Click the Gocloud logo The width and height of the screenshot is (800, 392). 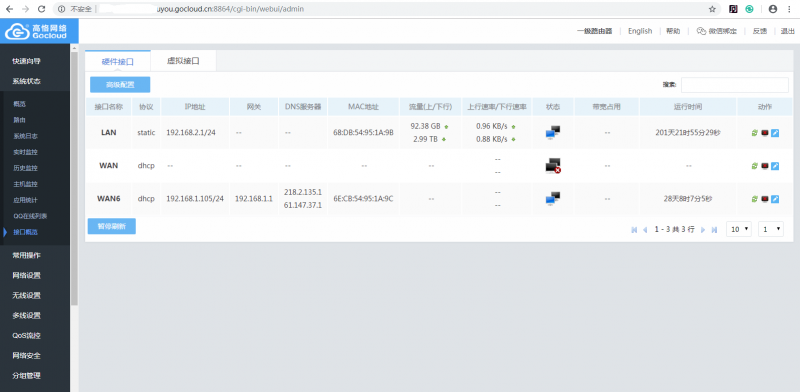click(x=39, y=31)
